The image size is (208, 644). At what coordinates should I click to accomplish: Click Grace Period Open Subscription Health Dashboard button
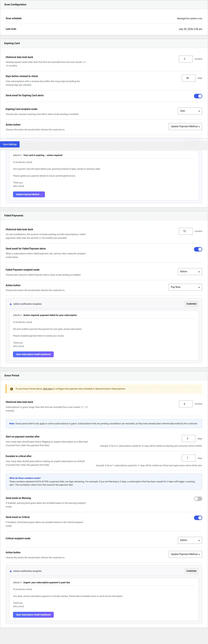pyautogui.click(x=33, y=615)
